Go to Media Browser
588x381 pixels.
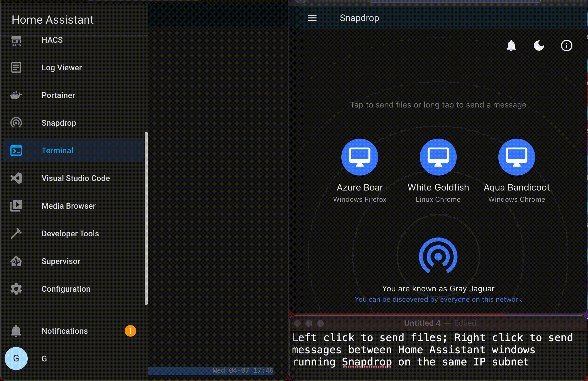point(68,206)
